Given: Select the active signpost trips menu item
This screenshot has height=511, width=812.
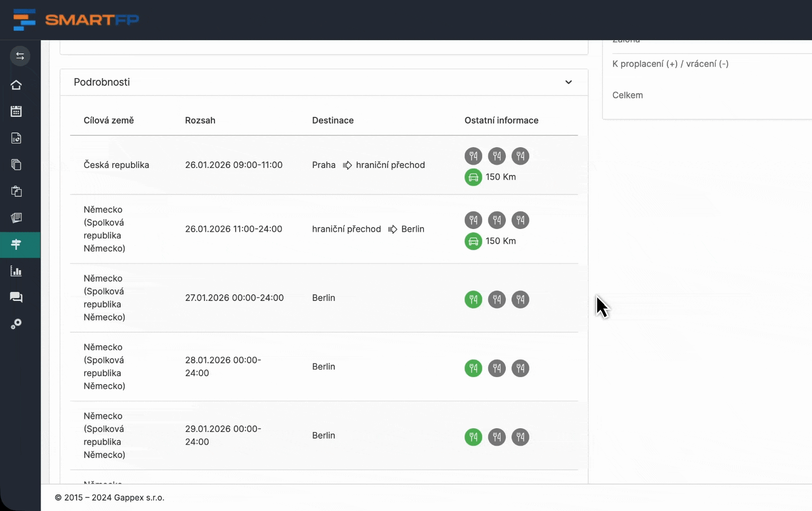Looking at the screenshot, I should coord(16,245).
